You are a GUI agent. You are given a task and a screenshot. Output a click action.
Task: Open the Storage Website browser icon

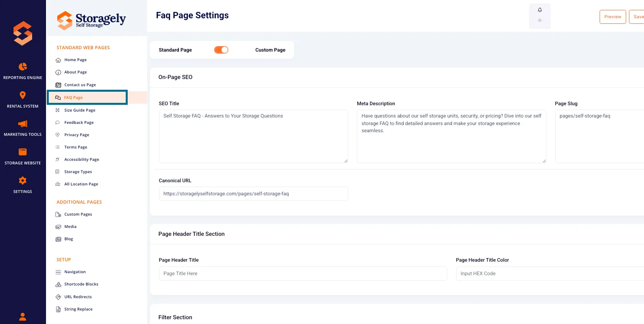23,152
